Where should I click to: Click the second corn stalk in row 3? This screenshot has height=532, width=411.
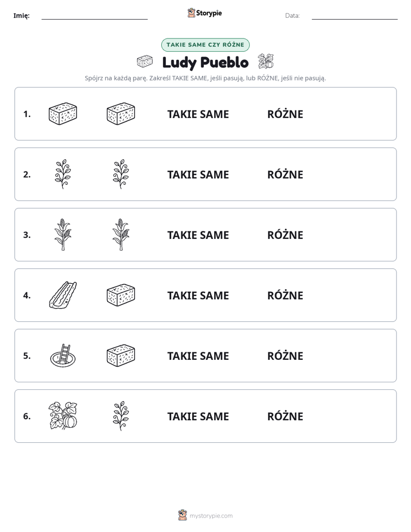coord(121,234)
